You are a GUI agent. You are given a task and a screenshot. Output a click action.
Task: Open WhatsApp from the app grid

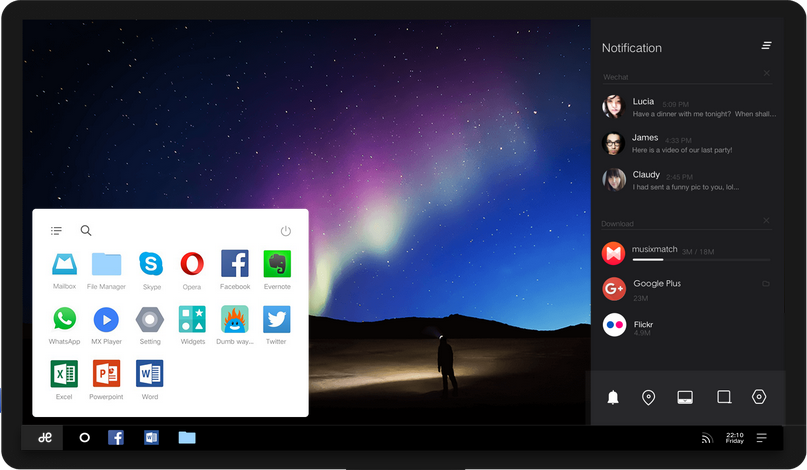pyautogui.click(x=64, y=320)
